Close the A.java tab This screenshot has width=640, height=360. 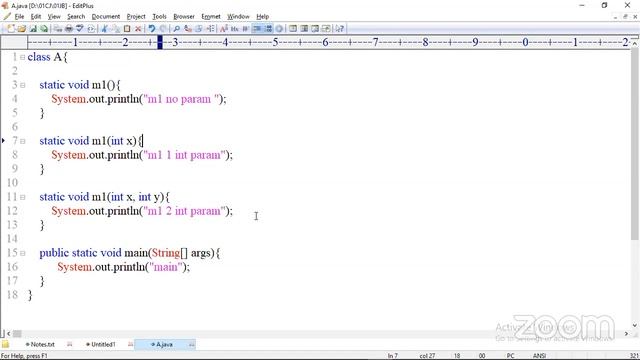pos(191,344)
